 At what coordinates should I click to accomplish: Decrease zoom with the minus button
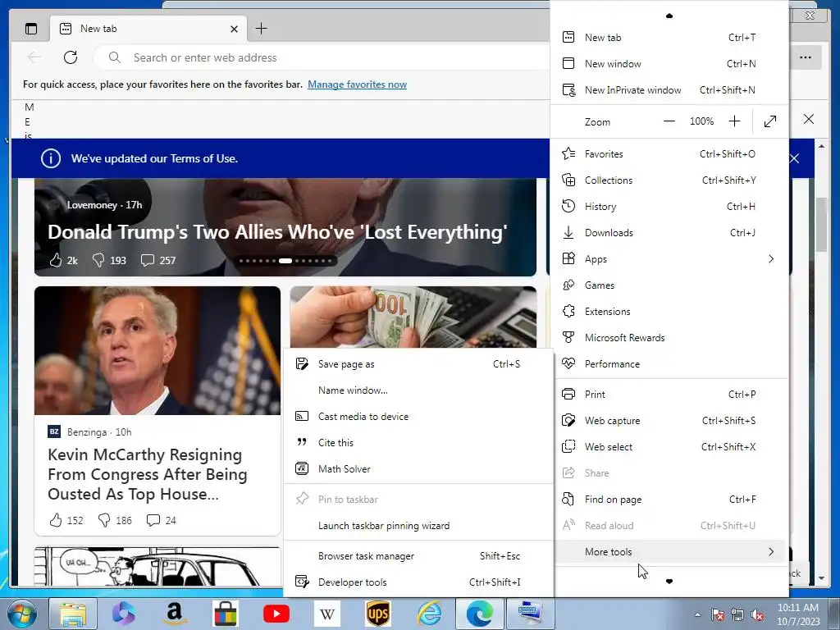(669, 121)
